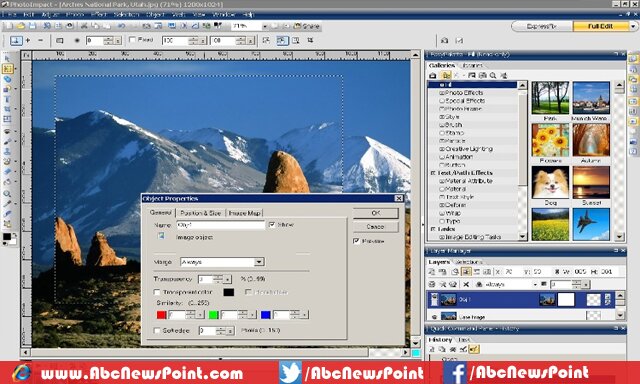Switch to the Position & Size tab
Viewport: 640px width, 384px height.
[200, 213]
